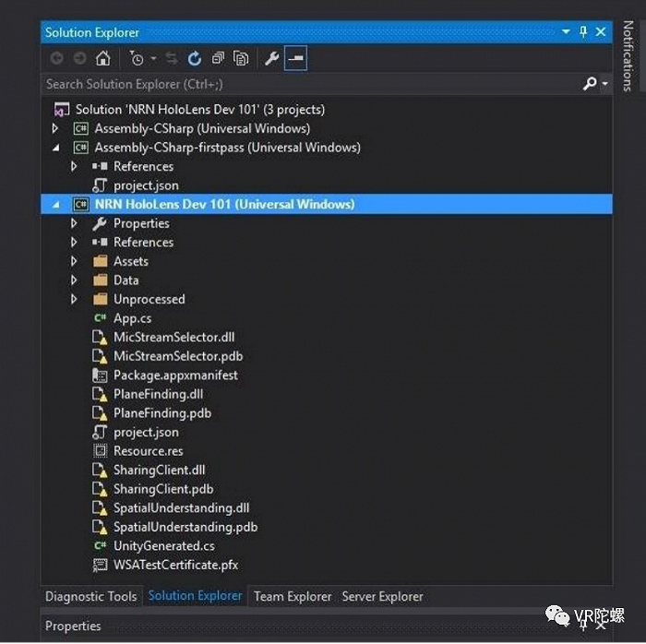This screenshot has height=644, width=646.
Task: Expand References under Assembly-CSharp-firstpass
Action: coord(74,166)
